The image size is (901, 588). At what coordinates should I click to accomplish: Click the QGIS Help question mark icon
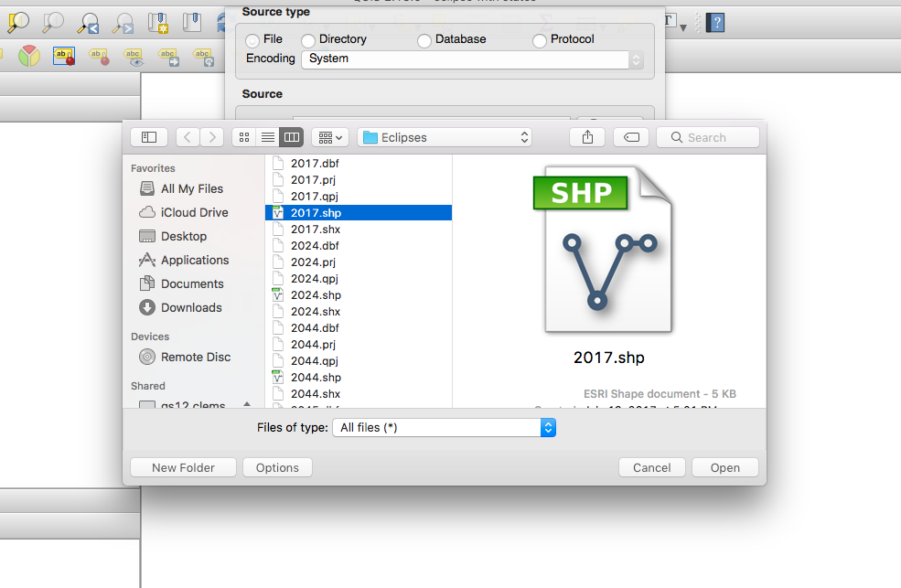pyautogui.click(x=715, y=22)
